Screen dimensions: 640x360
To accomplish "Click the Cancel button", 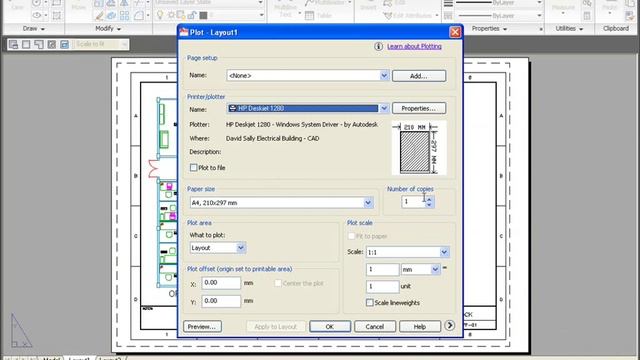I will (x=375, y=327).
